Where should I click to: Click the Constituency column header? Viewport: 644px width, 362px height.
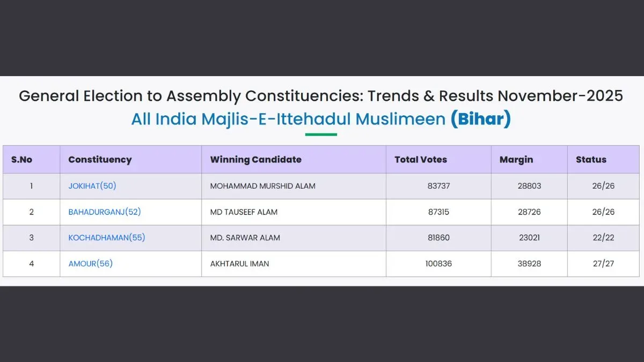pos(100,159)
